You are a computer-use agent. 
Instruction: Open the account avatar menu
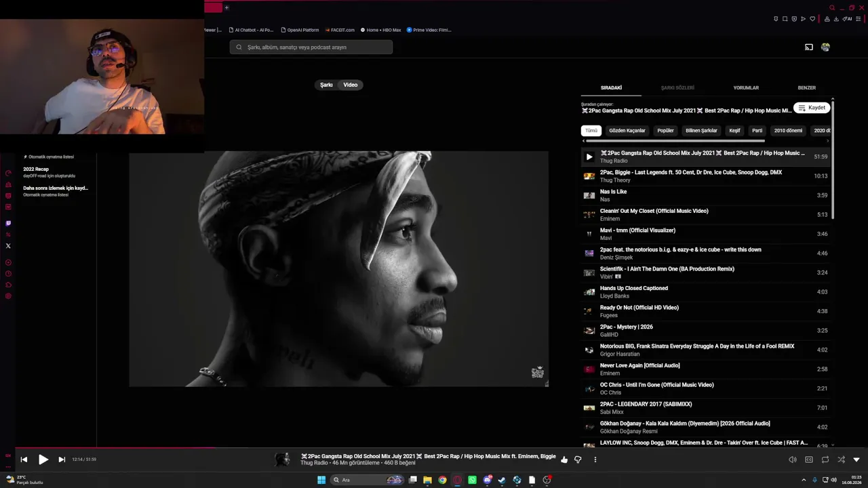(825, 47)
